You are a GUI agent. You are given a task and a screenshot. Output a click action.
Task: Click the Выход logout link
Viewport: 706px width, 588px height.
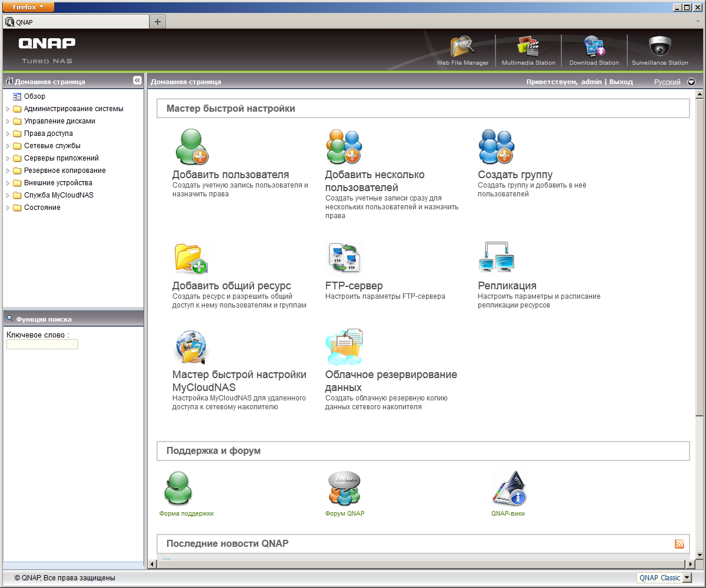pyautogui.click(x=621, y=82)
